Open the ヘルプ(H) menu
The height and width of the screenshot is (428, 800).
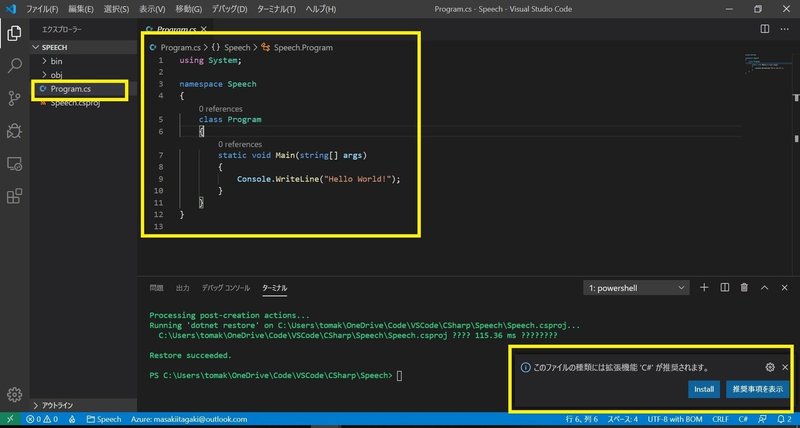[320, 9]
